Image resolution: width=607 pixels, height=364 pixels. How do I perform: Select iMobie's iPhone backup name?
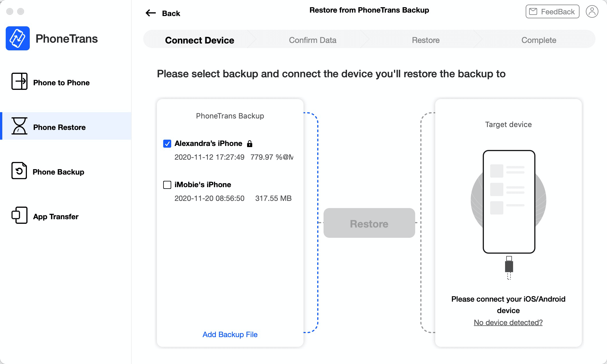pos(203,185)
